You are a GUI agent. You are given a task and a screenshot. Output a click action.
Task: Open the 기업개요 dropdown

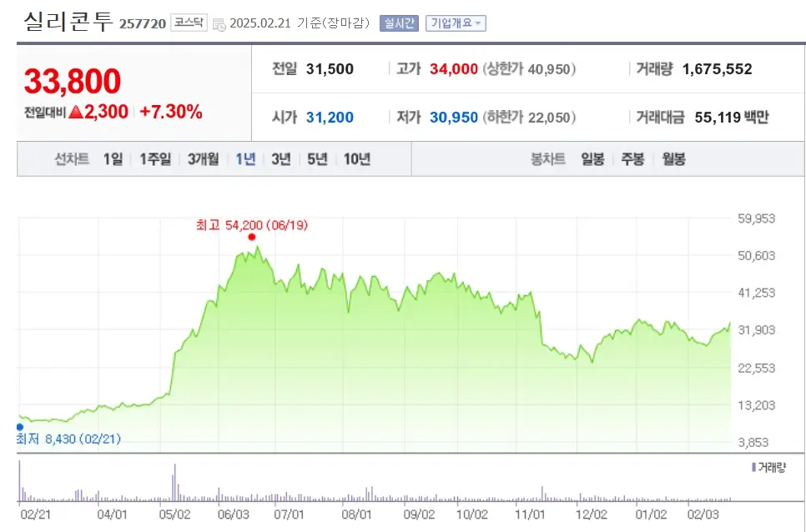[x=456, y=23]
